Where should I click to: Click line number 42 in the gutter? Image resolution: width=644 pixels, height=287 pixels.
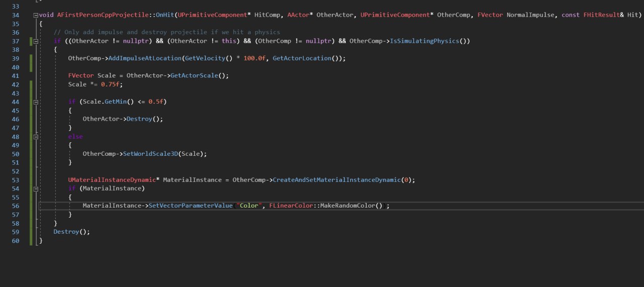(15, 84)
